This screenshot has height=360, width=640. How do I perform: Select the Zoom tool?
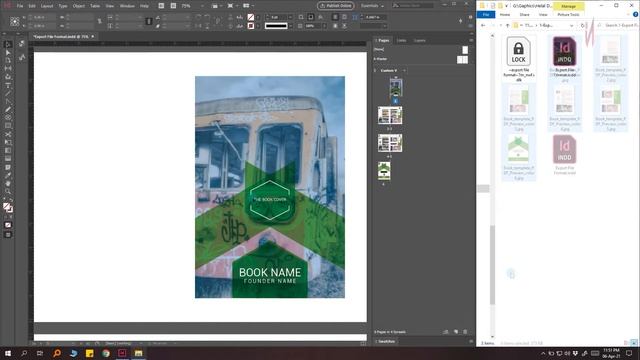click(x=8, y=191)
